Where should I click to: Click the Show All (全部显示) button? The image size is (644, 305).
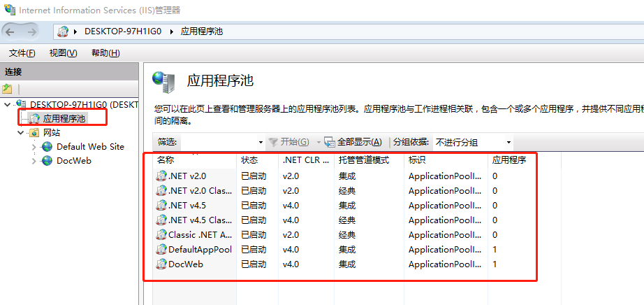click(x=353, y=143)
